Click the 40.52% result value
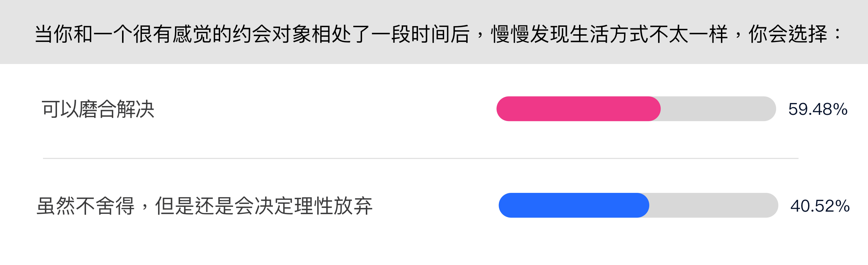The image size is (868, 265). [820, 206]
